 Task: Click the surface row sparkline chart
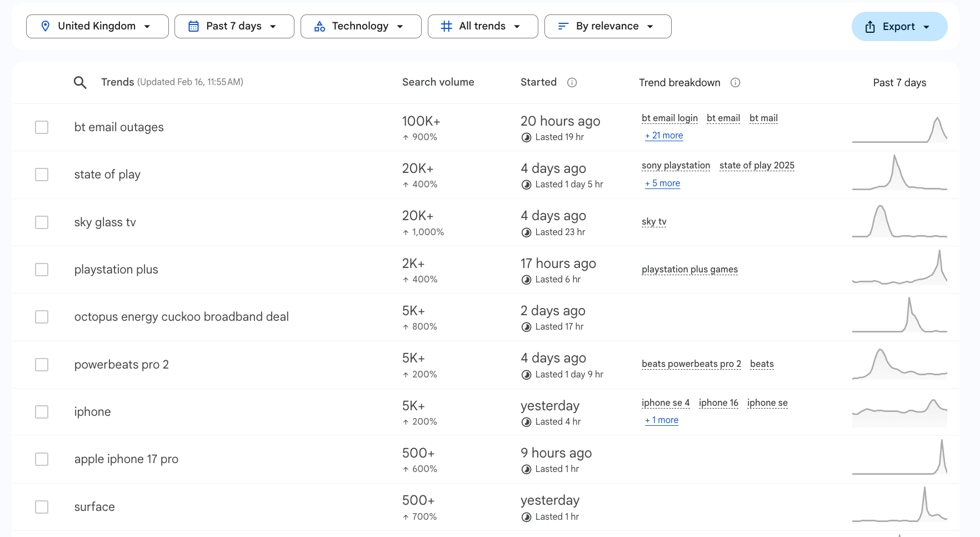899,504
